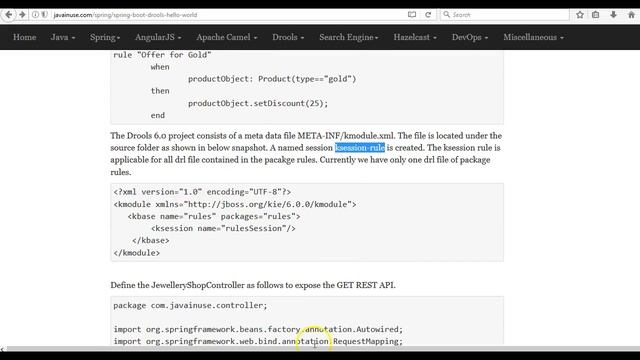Reload the page with the refresh icon
Viewport: 640px width, 360px height.
pyautogui.click(x=428, y=15)
